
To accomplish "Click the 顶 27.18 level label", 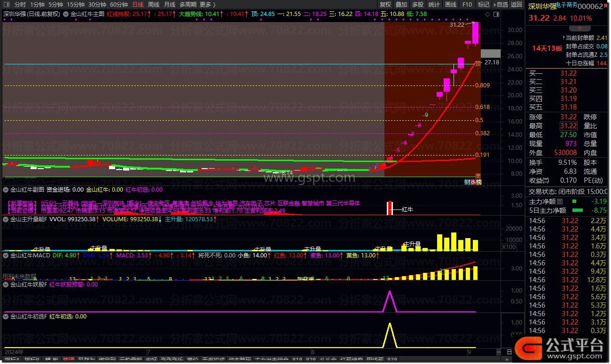I will click(487, 62).
